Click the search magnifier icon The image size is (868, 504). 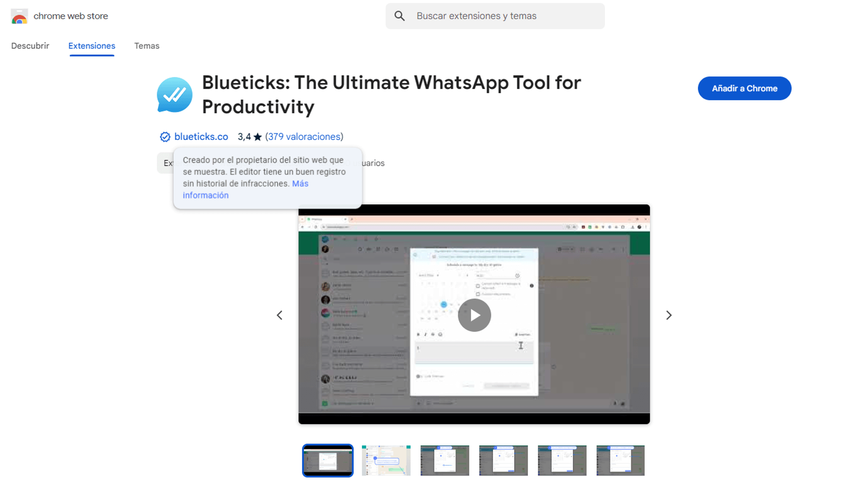399,16
